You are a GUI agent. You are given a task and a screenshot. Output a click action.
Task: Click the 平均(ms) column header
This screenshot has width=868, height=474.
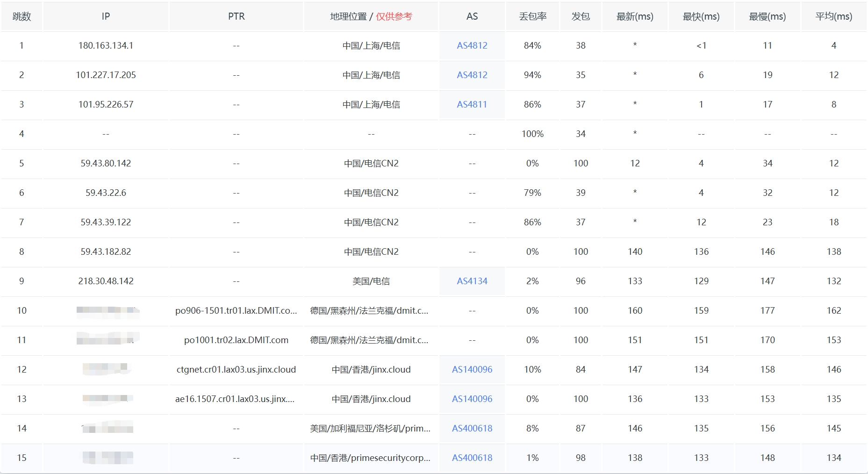click(834, 16)
